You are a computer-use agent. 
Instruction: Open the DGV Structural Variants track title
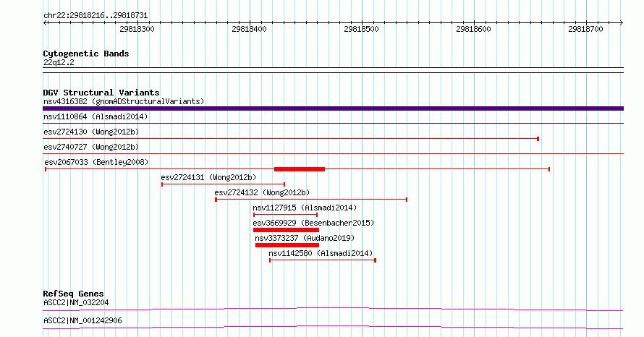coord(101,93)
